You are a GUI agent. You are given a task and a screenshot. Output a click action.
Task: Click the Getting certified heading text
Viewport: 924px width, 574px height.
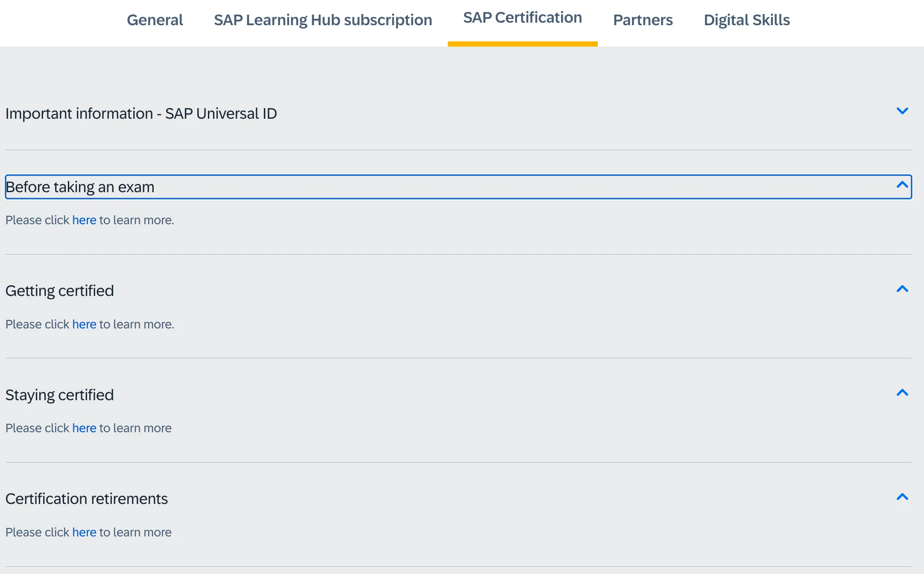pyautogui.click(x=60, y=291)
